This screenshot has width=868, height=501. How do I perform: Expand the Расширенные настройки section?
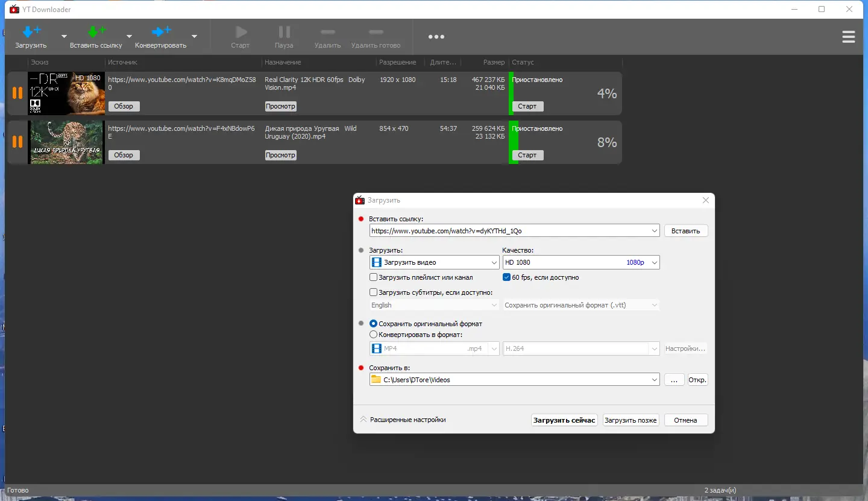click(403, 420)
